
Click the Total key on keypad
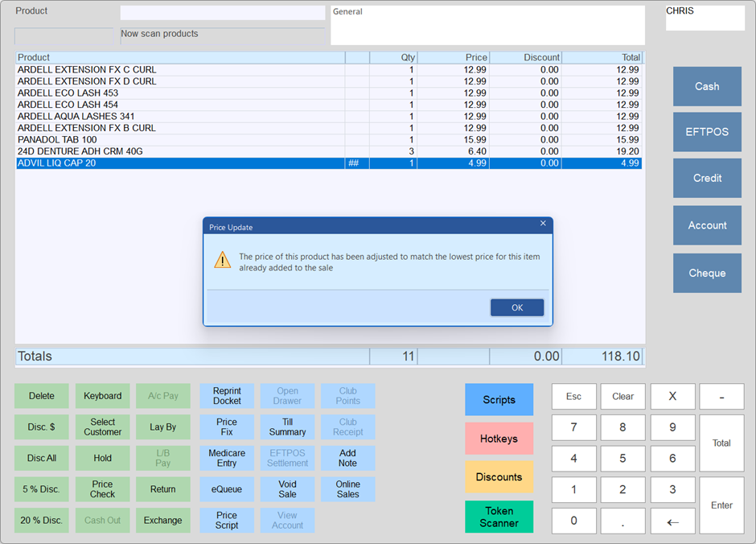[721, 443]
